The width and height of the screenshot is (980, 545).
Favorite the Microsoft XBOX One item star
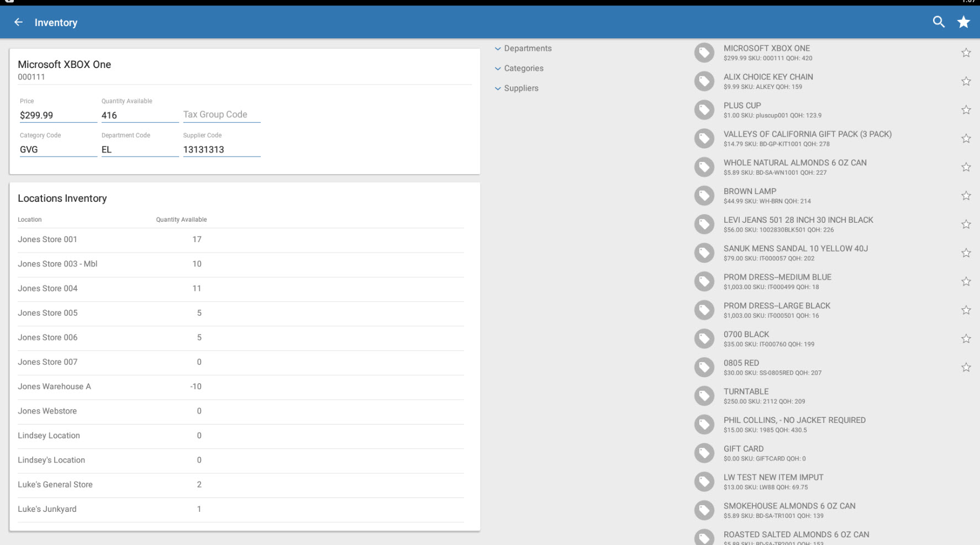(x=966, y=53)
